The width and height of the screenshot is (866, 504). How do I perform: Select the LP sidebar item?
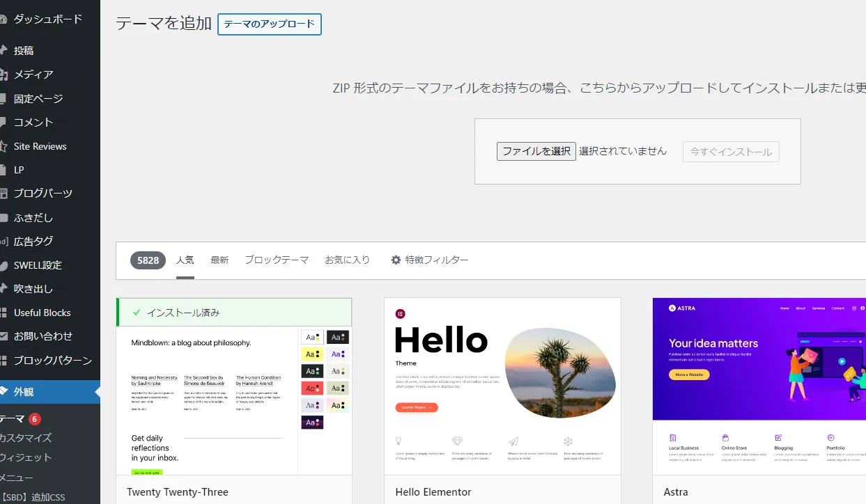(19, 170)
